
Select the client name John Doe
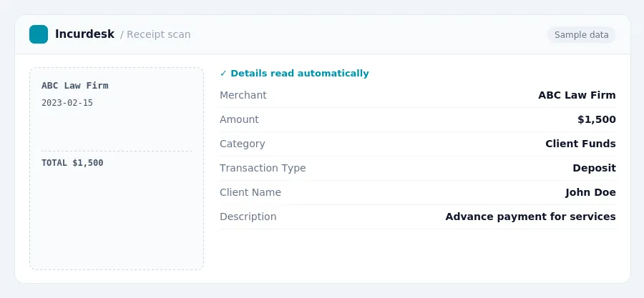[x=590, y=192]
